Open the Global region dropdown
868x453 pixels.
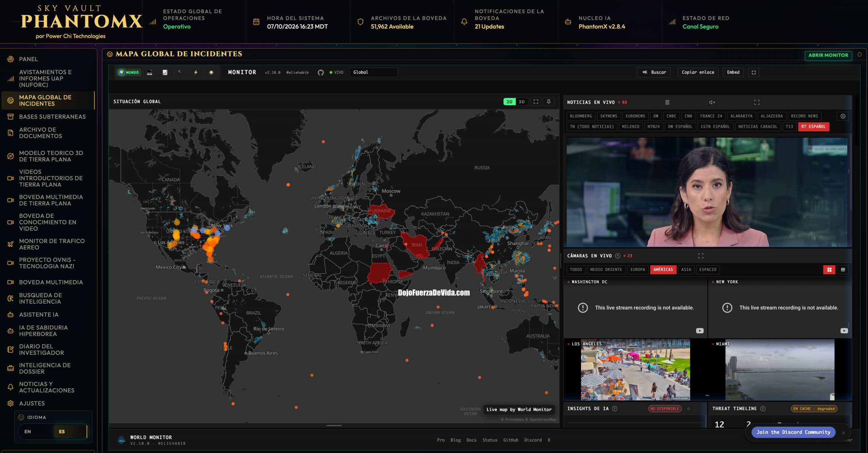click(373, 72)
